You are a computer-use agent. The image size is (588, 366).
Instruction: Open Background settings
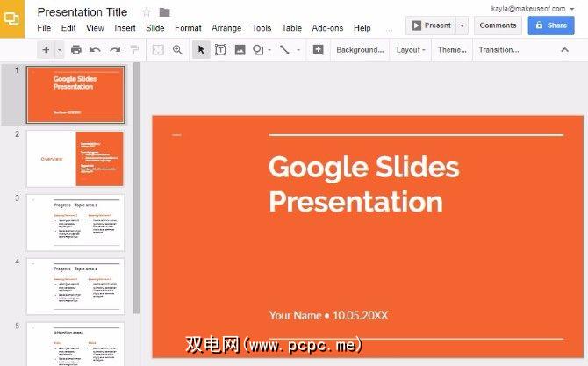point(360,50)
